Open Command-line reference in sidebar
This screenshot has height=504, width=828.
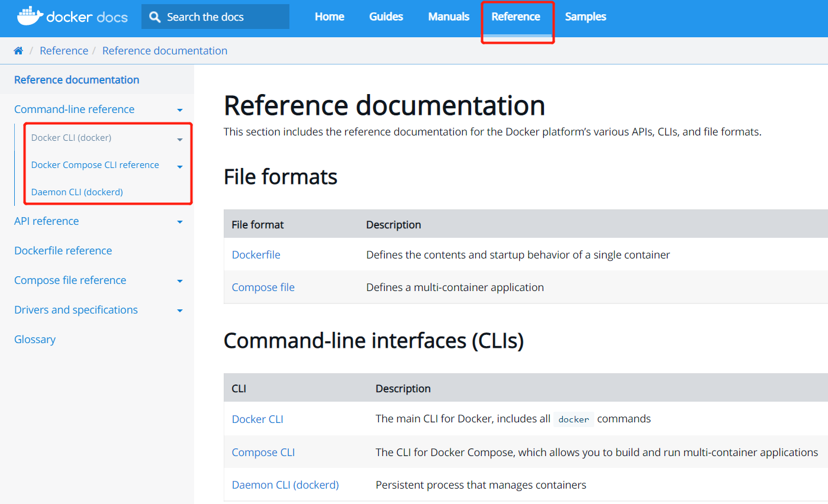click(74, 109)
